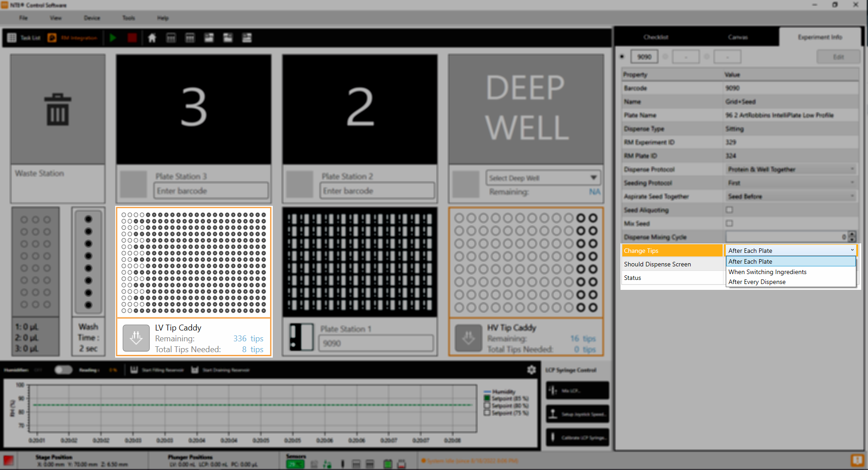Click the orange RM Integration icon
The height and width of the screenshot is (470, 868).
click(x=52, y=38)
